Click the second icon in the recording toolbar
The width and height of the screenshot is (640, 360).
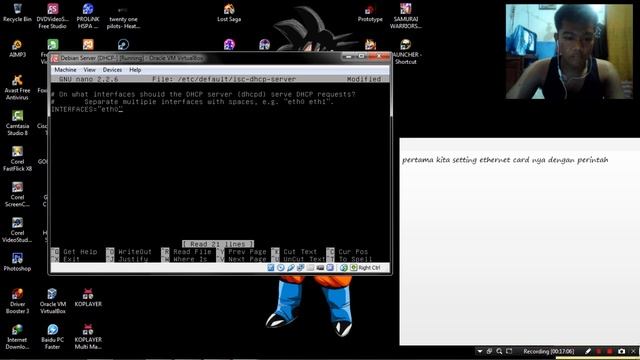click(489, 351)
